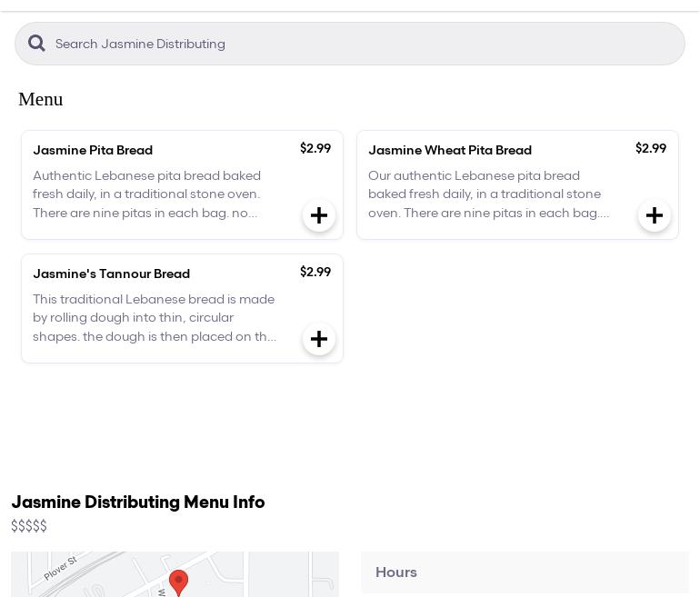
Task: Expand the Tannour Bread truncated description
Action: [155, 318]
